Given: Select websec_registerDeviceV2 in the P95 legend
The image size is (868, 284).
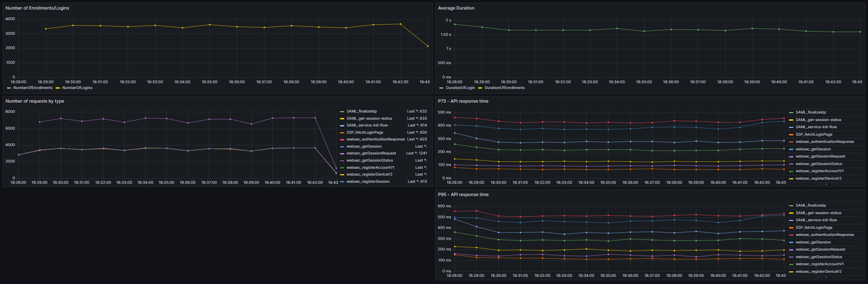Looking at the screenshot, I should coord(818,272).
